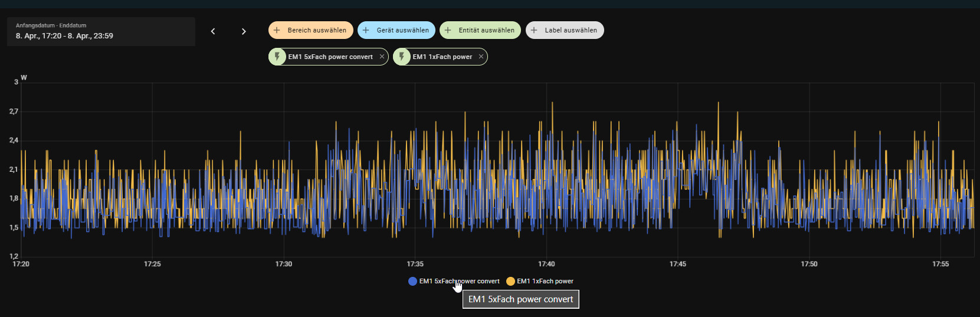The width and height of the screenshot is (980, 317).
Task: Click the EM1 1xFach power chip label
Action: (x=442, y=57)
